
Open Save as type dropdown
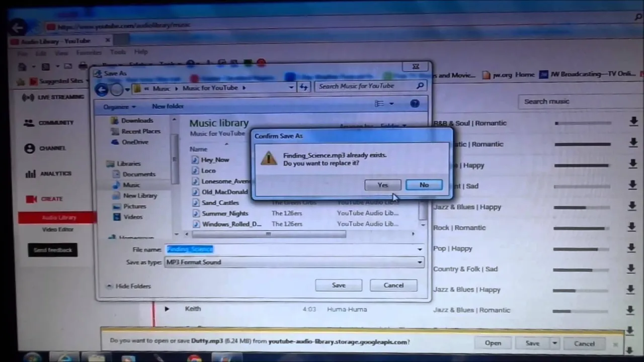294,262
